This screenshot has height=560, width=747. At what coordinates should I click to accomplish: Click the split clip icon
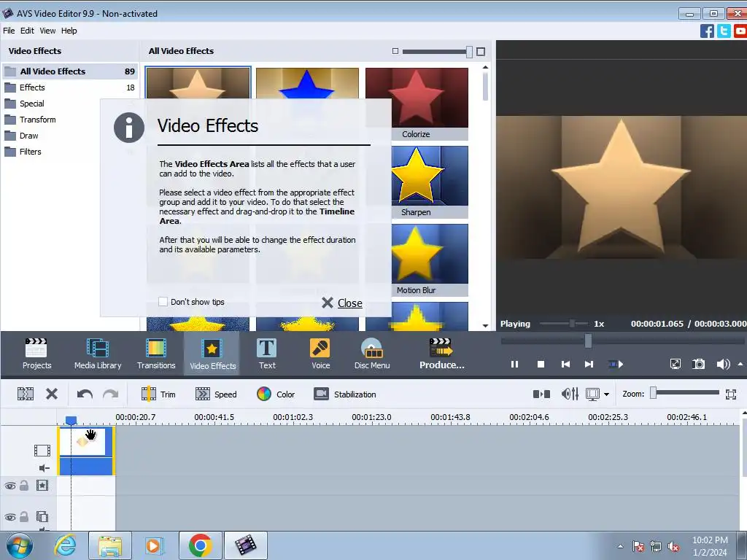(26, 394)
